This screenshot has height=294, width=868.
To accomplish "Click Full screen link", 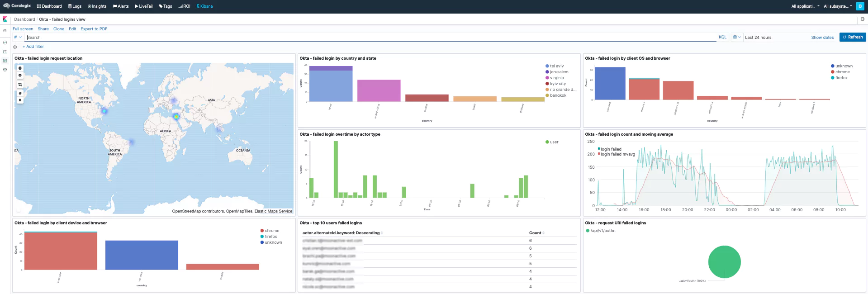I will tap(23, 29).
